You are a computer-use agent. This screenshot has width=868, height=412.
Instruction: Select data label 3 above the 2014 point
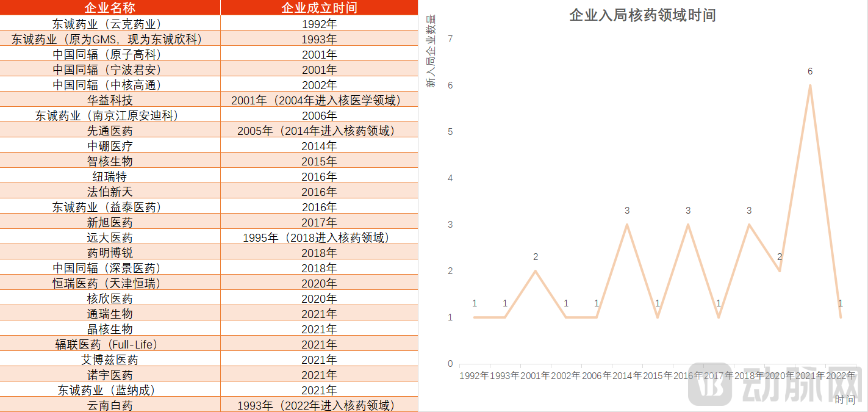pos(627,211)
